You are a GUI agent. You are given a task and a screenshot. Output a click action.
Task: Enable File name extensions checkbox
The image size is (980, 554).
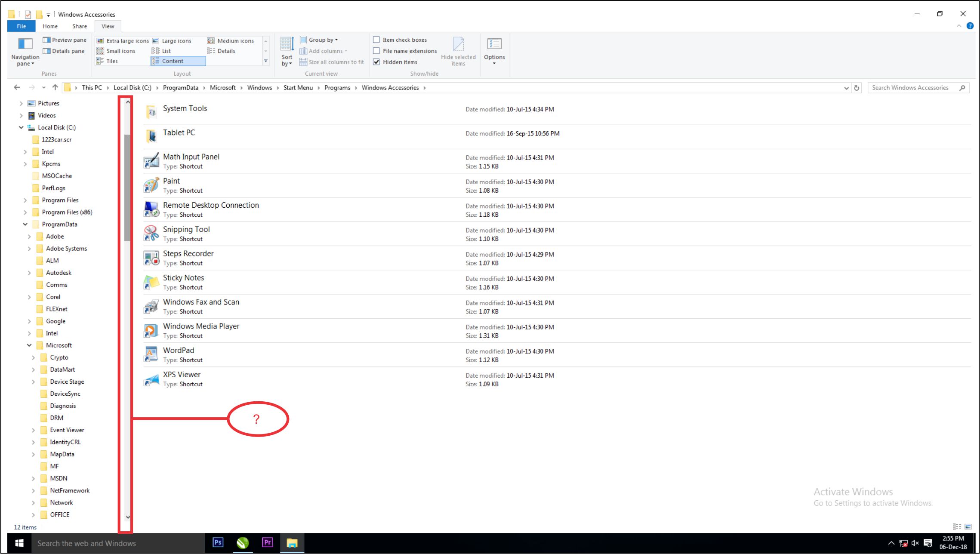[x=376, y=51]
